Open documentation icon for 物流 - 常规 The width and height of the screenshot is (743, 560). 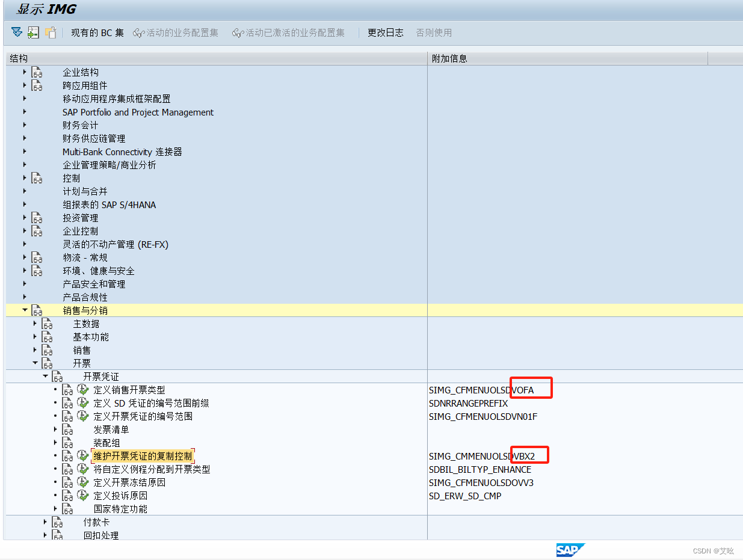coord(37,257)
